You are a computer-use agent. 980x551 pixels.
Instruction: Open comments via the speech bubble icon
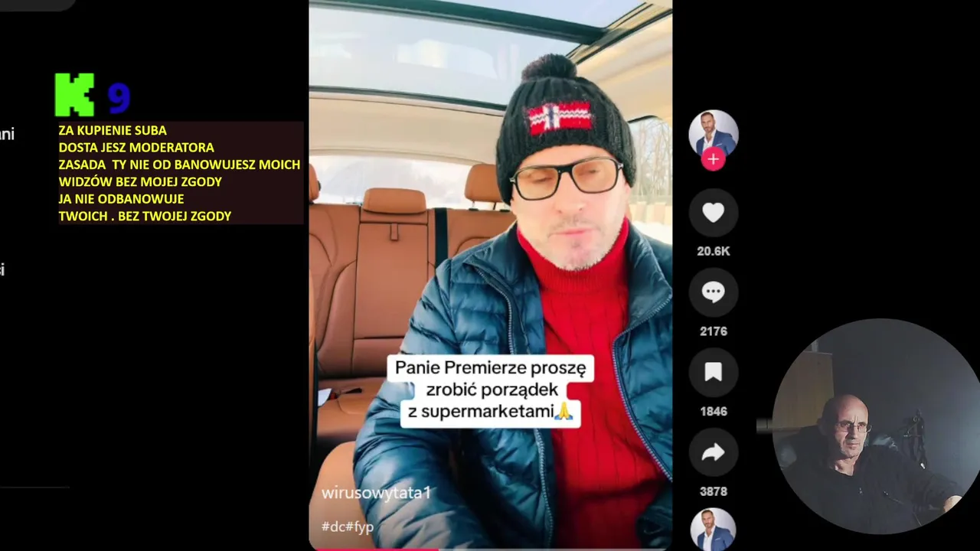pyautogui.click(x=713, y=292)
